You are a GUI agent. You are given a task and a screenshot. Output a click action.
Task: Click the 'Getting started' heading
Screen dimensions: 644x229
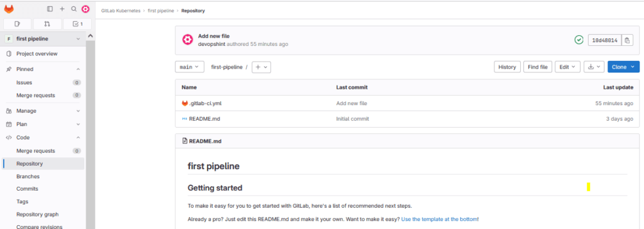pos(215,188)
